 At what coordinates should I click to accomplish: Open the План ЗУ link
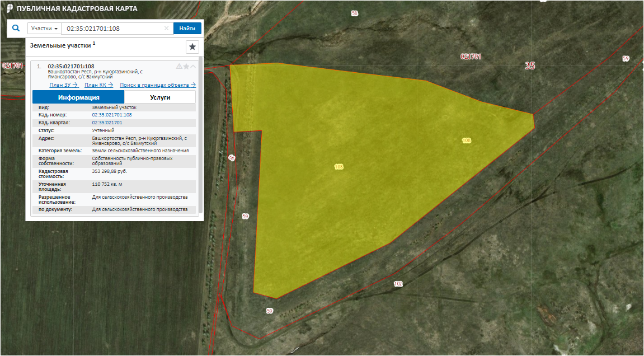coord(63,85)
